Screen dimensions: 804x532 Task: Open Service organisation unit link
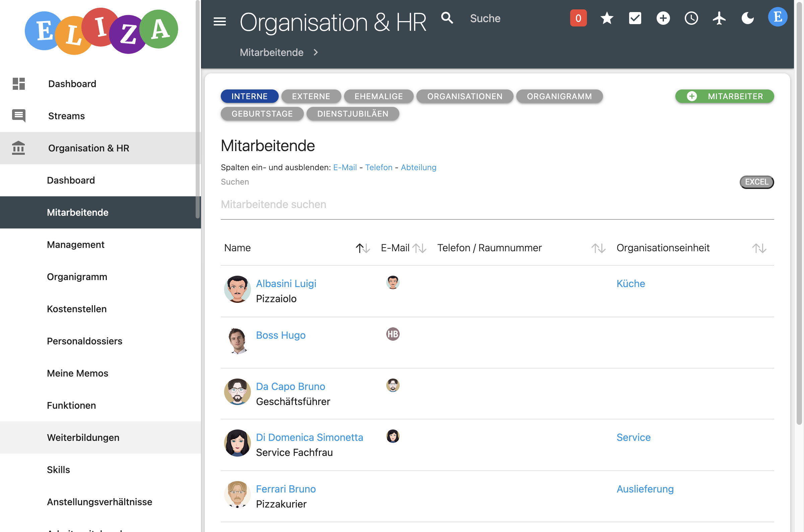coord(633,437)
